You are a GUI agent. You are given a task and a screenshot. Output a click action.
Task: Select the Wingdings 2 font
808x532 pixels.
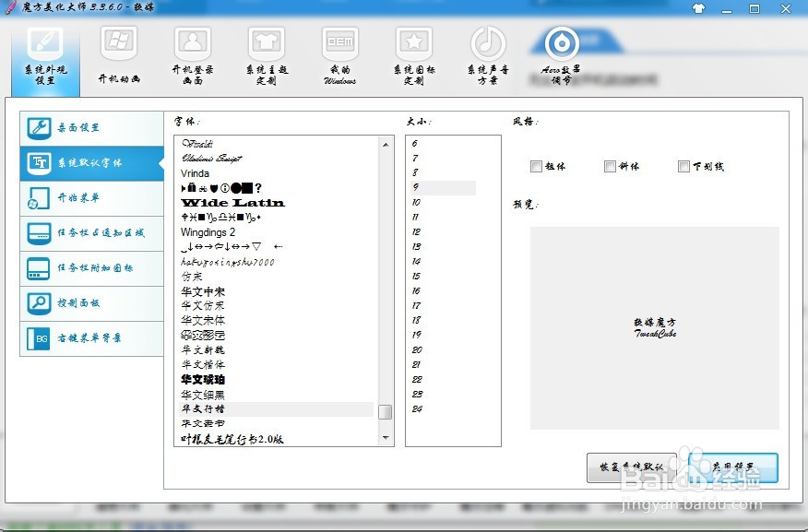[x=210, y=231]
